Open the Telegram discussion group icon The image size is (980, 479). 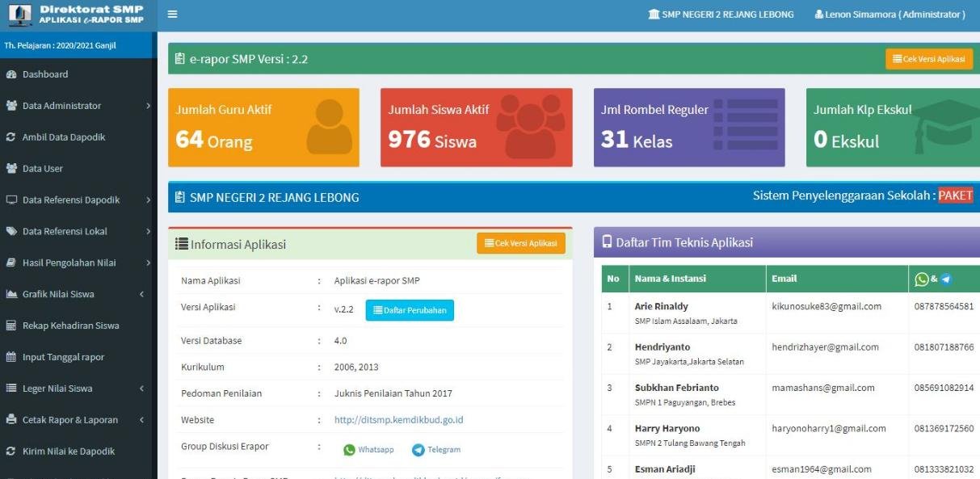[418, 450]
